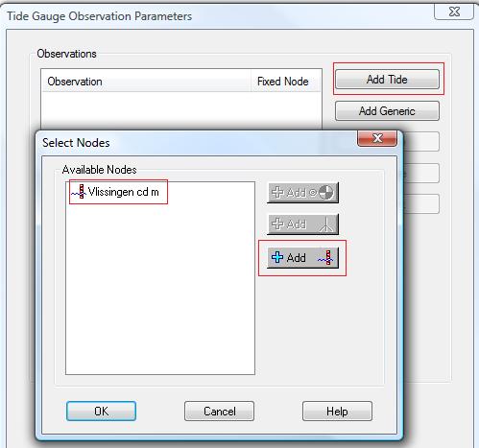Click the Add tide gauge node button
This screenshot has width=479, height=448.
tap(302, 258)
